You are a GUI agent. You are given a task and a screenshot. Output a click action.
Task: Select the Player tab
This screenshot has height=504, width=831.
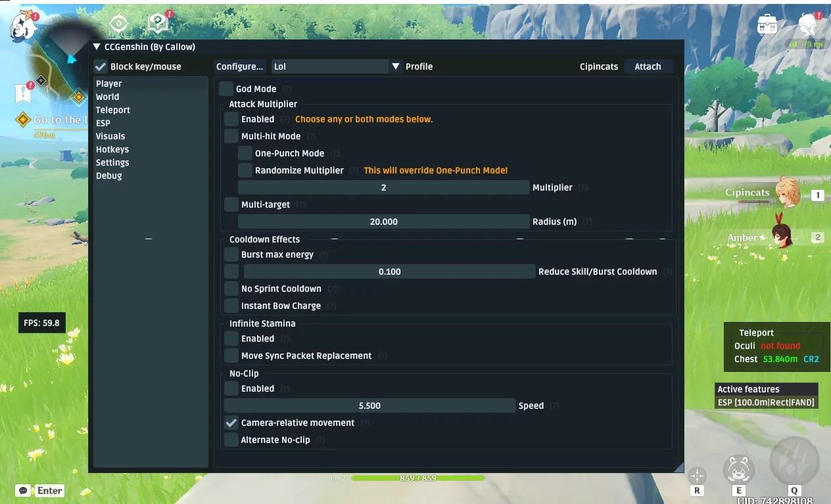coord(151,83)
